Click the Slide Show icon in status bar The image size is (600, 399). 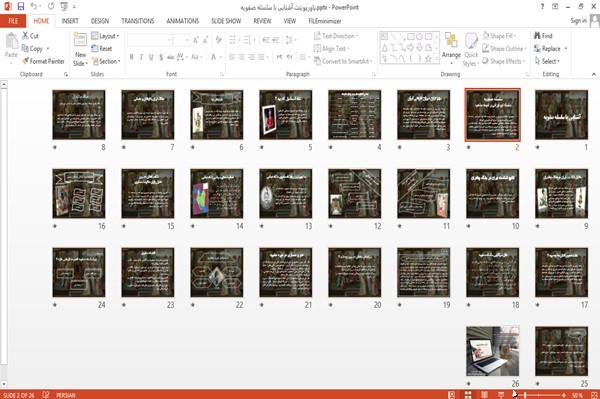pos(501,395)
